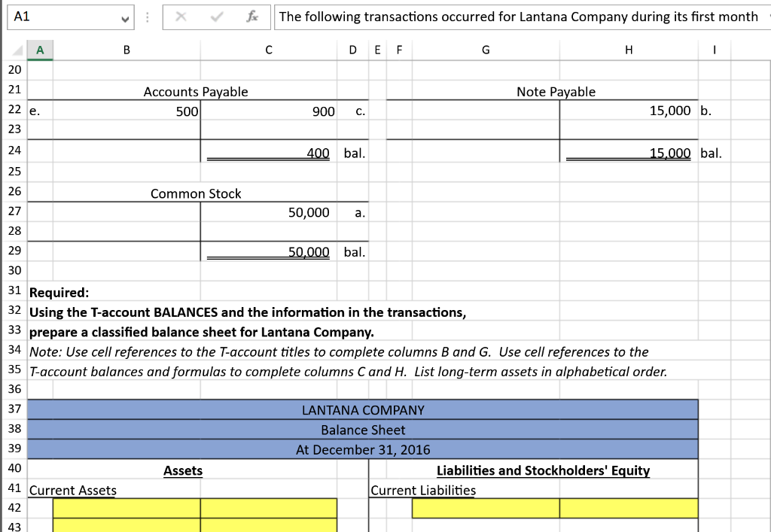Click the 'Required:' heading cell
This screenshot has width=771, height=532.
[x=59, y=292]
